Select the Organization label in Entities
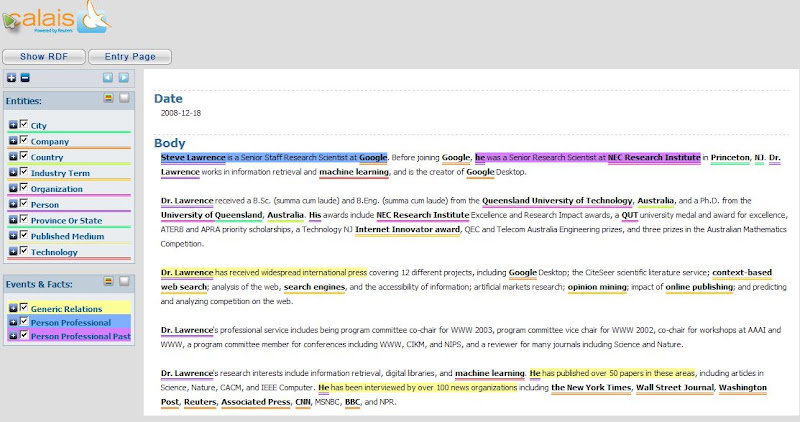 click(x=57, y=189)
